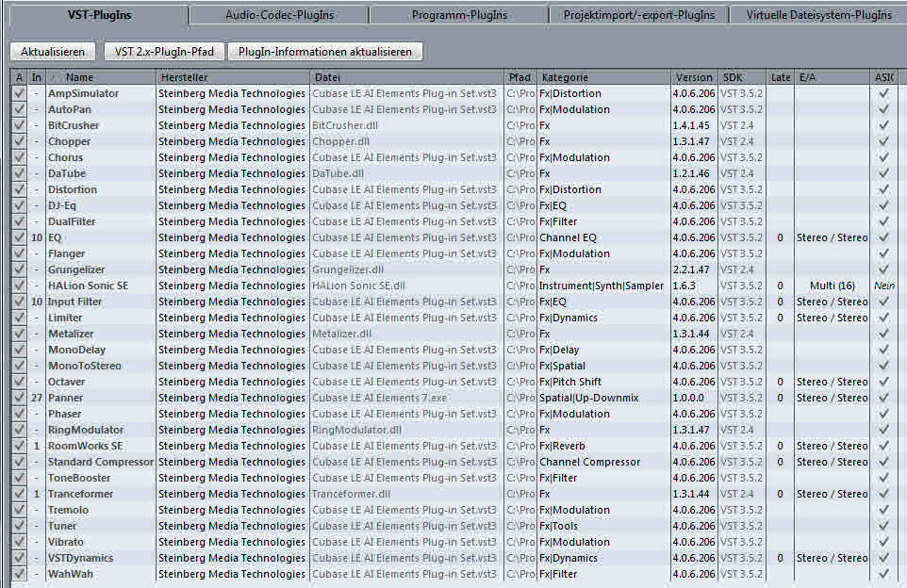
Task: Uncheck the AmpSimulator activation checkbox
Action: tap(19, 93)
